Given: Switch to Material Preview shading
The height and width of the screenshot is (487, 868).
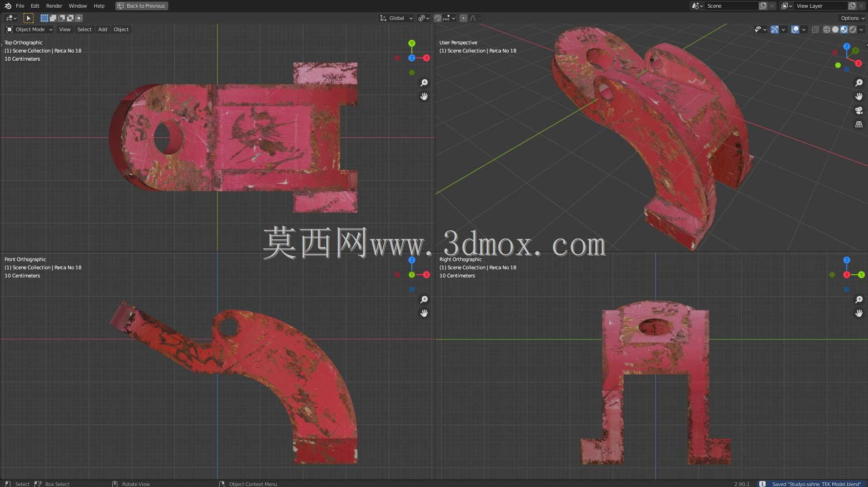Looking at the screenshot, I should (x=844, y=29).
